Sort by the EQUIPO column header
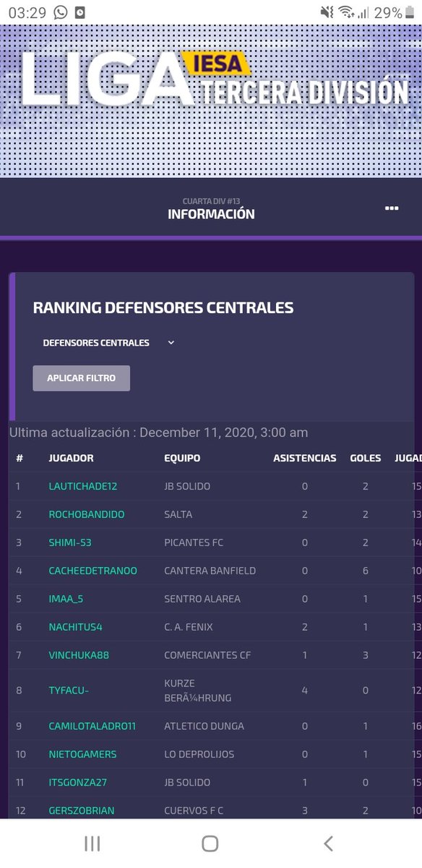This screenshot has height=868, width=422. pos(182,458)
